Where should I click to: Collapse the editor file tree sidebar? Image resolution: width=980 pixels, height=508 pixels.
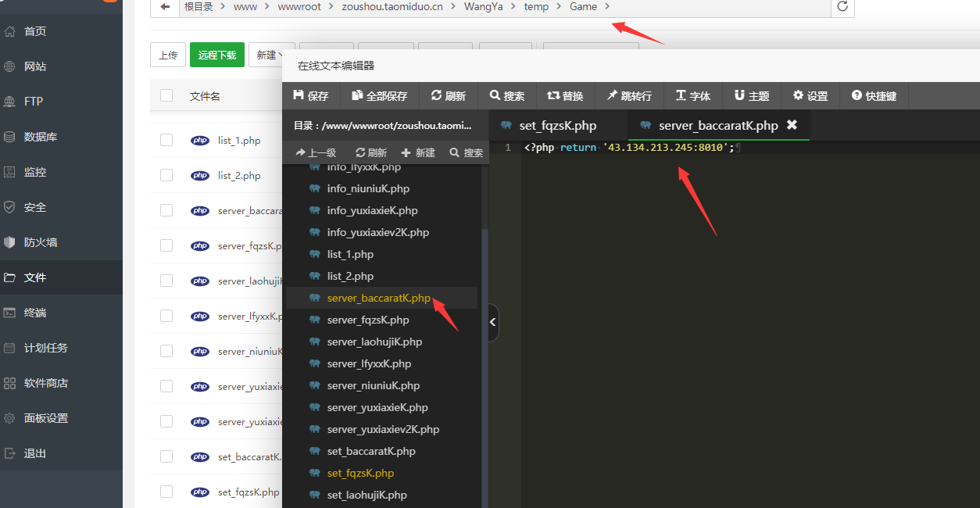pyautogui.click(x=493, y=322)
